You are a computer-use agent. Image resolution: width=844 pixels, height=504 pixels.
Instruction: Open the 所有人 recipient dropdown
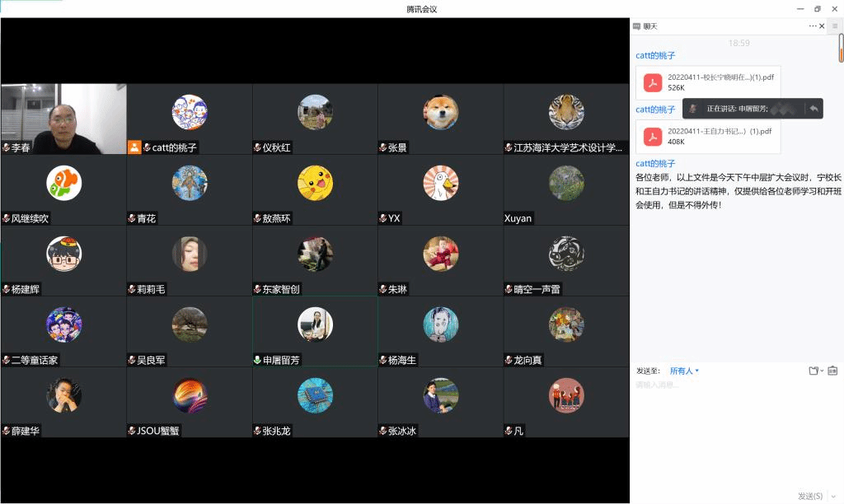pyautogui.click(x=684, y=371)
